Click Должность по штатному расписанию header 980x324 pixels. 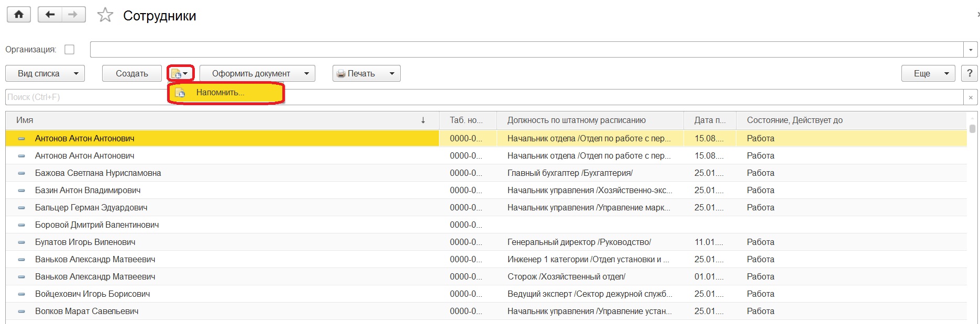(590, 120)
